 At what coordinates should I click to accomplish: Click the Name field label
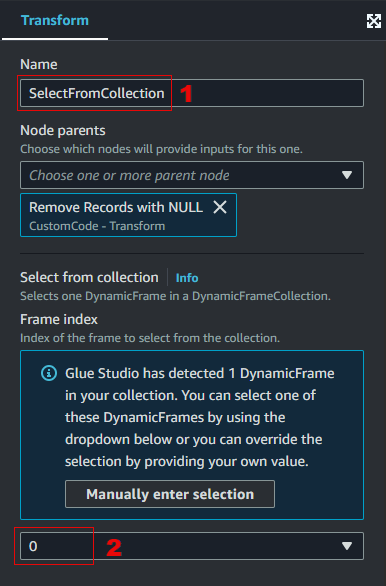[39, 64]
